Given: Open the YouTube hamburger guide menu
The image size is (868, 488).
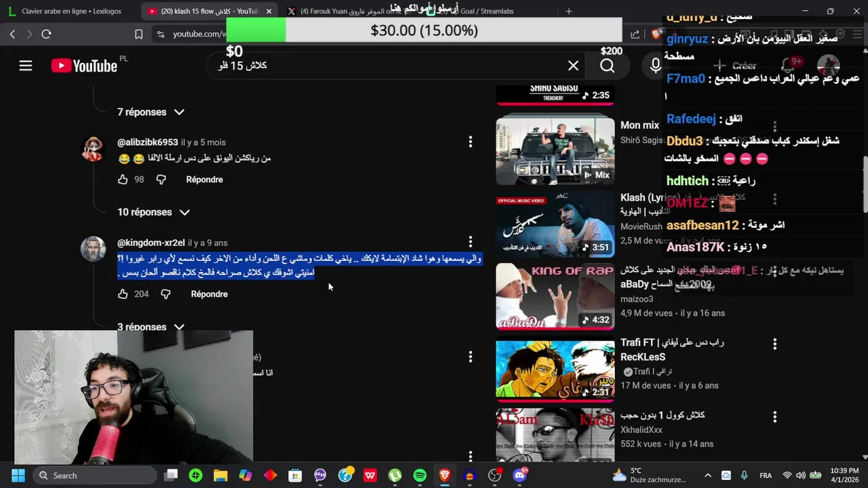Looking at the screenshot, I should click(x=26, y=66).
